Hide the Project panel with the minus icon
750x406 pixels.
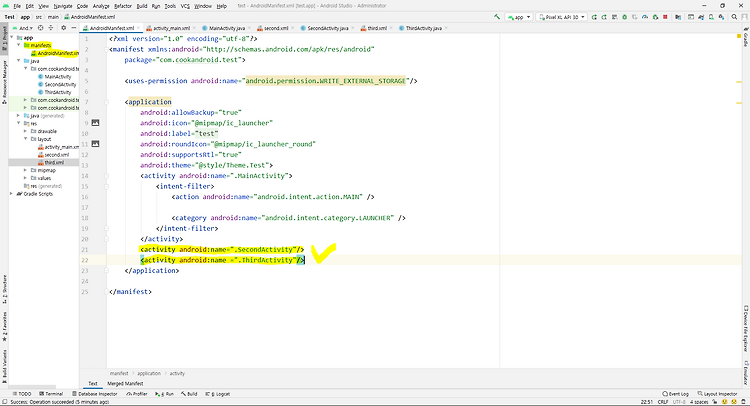[73, 28]
